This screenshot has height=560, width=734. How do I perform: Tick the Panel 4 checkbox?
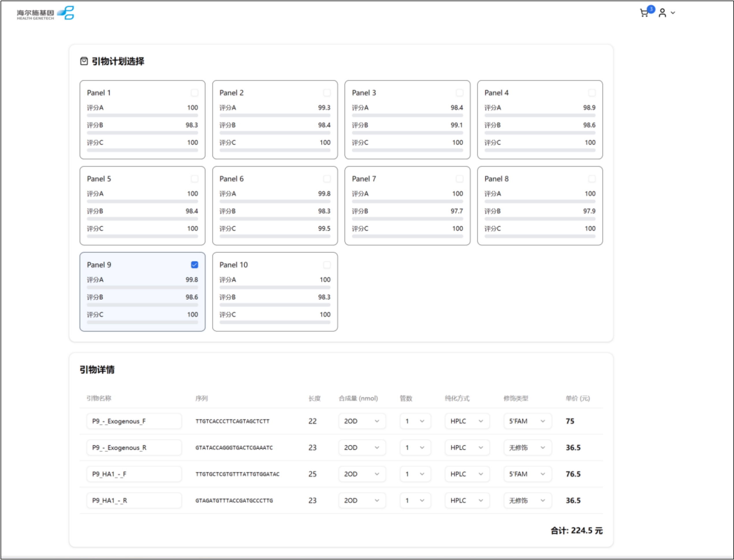pos(592,93)
